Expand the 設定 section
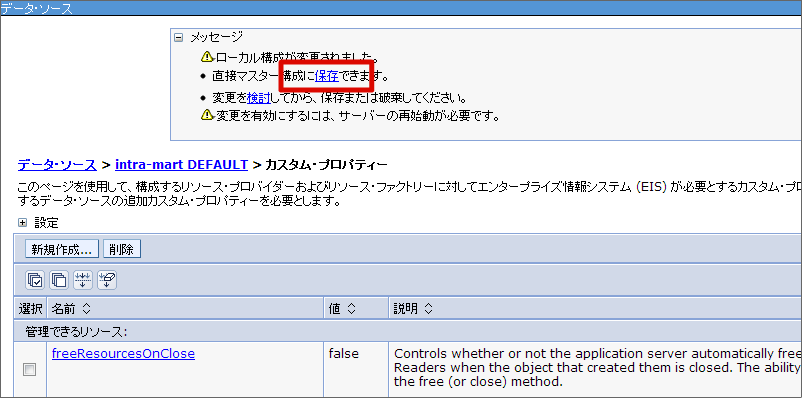The width and height of the screenshot is (802, 398). pyautogui.click(x=22, y=223)
